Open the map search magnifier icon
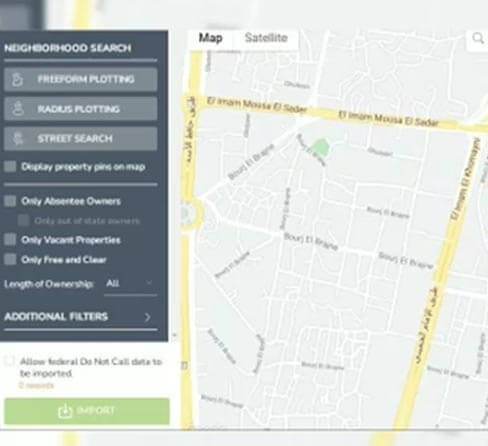488x446 pixels. [478, 38]
